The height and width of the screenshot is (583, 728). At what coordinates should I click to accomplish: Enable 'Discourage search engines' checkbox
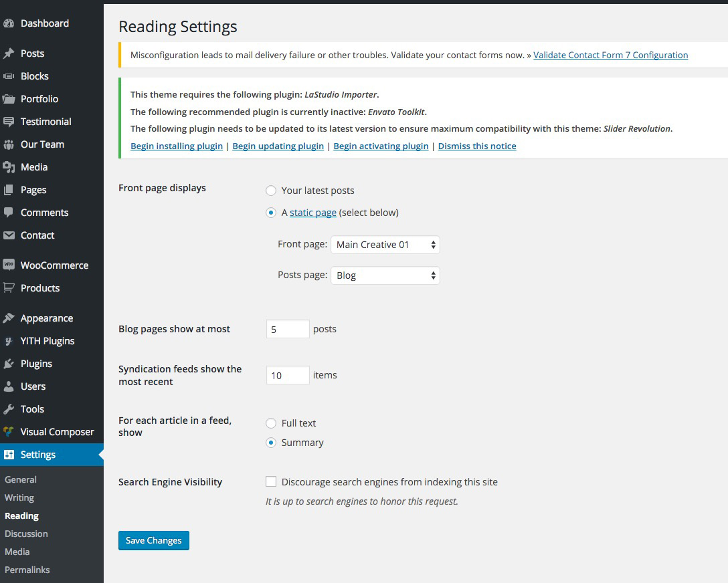[x=271, y=482]
